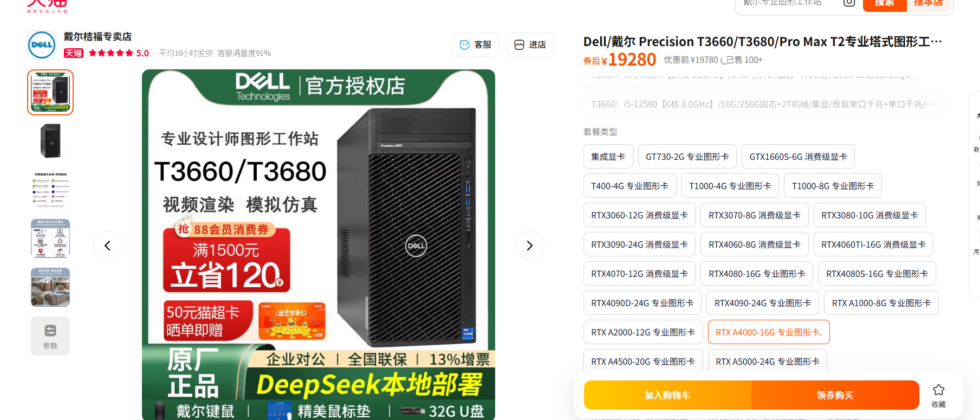Pick the T400-4G 专业图形卡 option

[629, 186]
